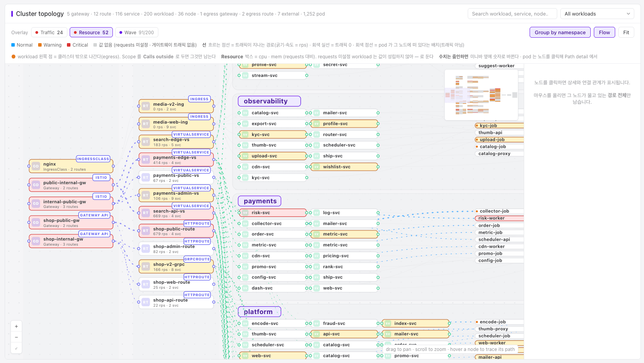The image size is (644, 363).
Task: Click the Fit button
Action: tap(626, 33)
